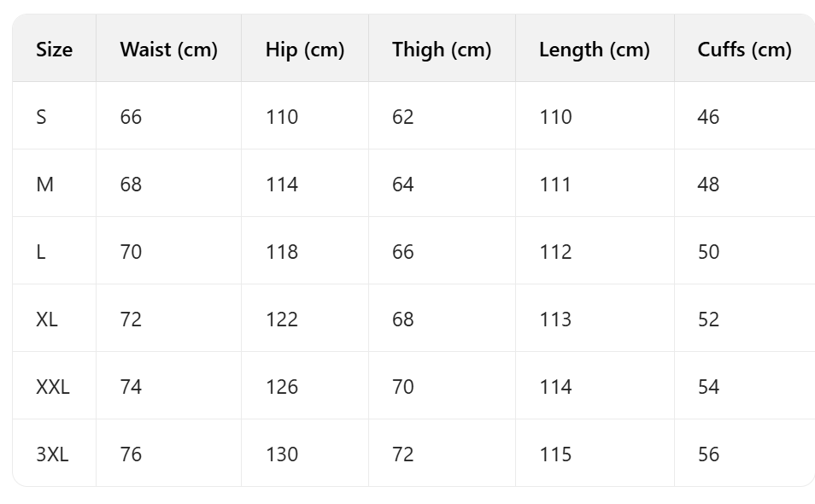The height and width of the screenshot is (504, 815).
Task: Click the XL size row label
Action: pos(47,319)
